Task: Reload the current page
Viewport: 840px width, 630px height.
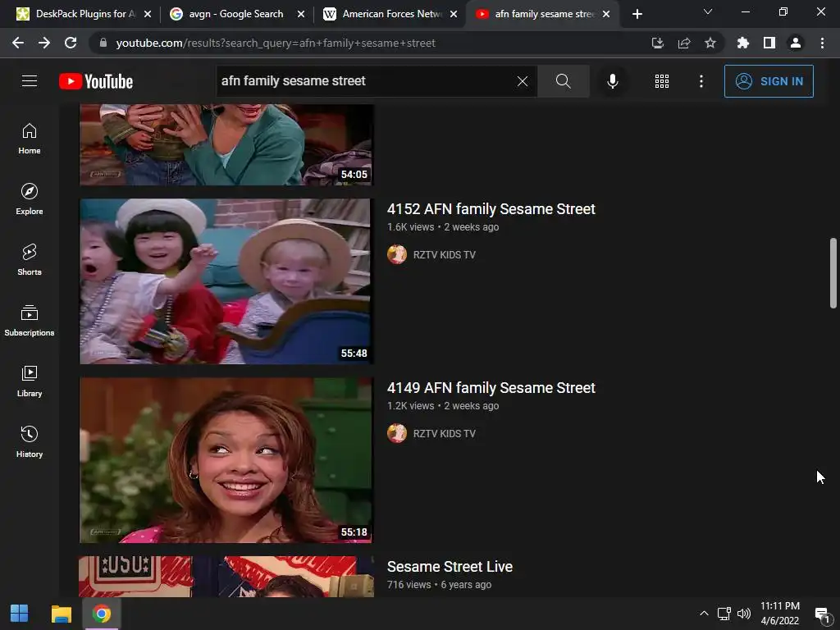Action: tap(71, 43)
